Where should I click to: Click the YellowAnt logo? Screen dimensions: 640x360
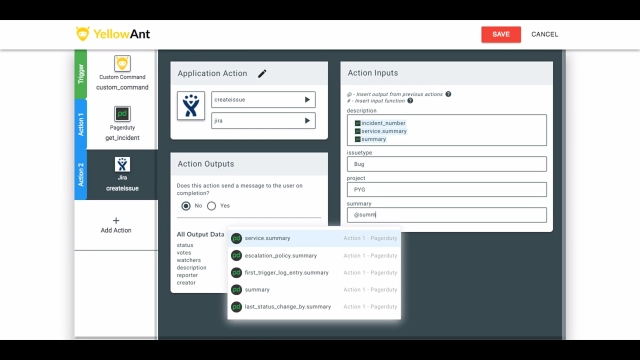point(113,34)
